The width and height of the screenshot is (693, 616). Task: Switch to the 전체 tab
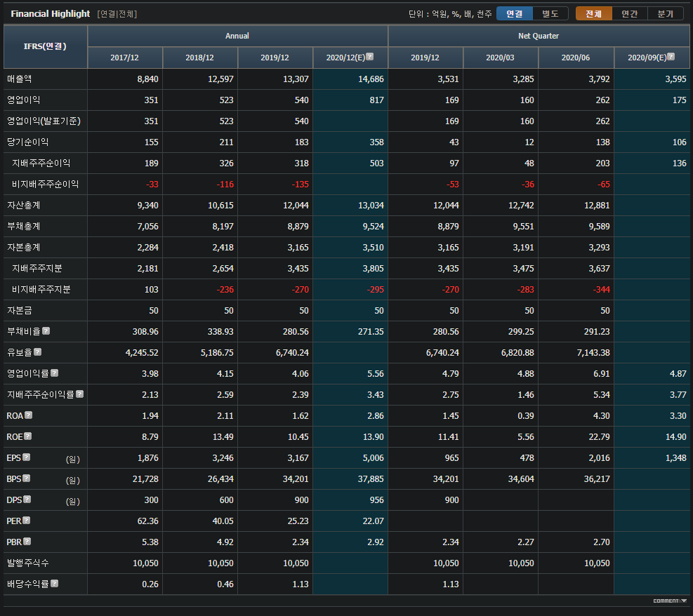tap(593, 14)
